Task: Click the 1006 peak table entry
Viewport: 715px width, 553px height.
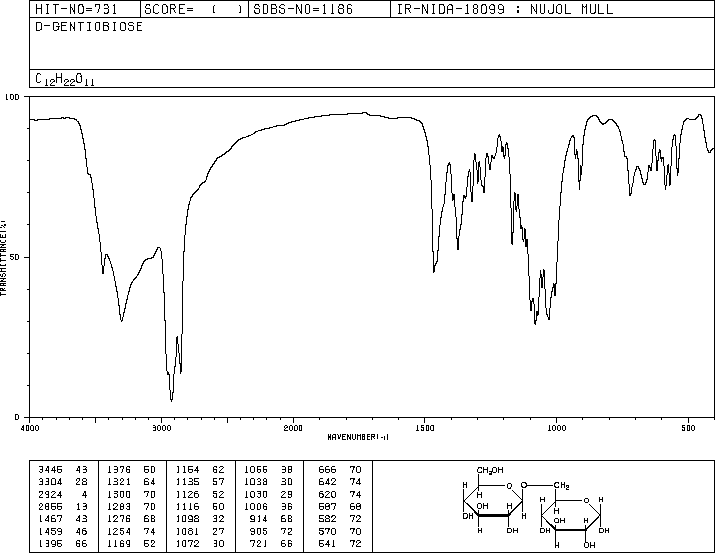Action: (x=268, y=506)
